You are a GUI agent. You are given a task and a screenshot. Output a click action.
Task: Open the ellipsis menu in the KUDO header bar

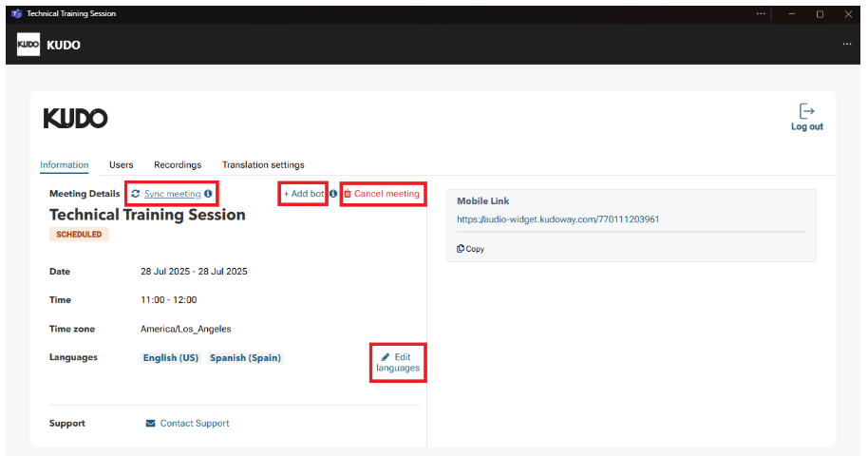tap(847, 45)
